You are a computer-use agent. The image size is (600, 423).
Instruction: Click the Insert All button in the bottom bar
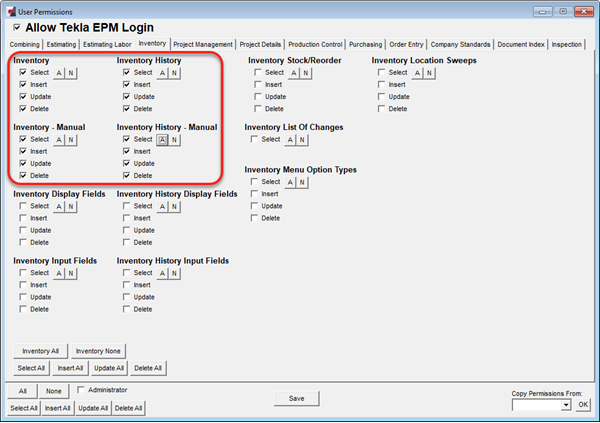[x=57, y=408]
